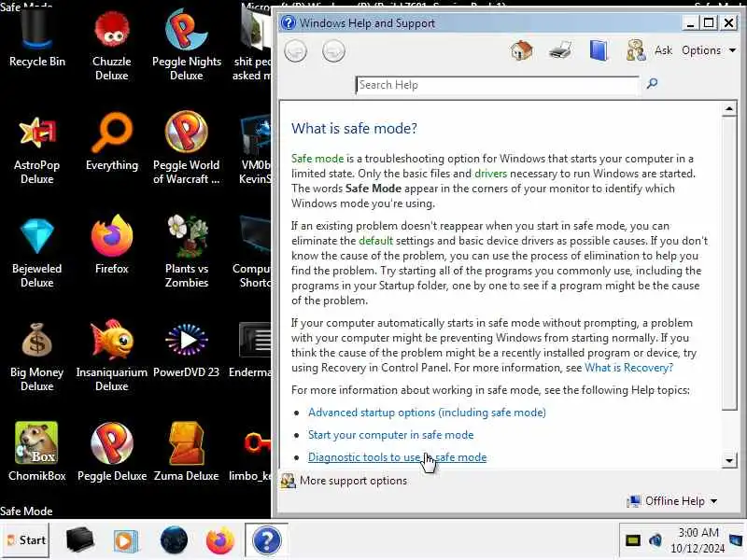Select Zuma Deluxe desktop icon
747x560 pixels.
pyautogui.click(x=186, y=453)
